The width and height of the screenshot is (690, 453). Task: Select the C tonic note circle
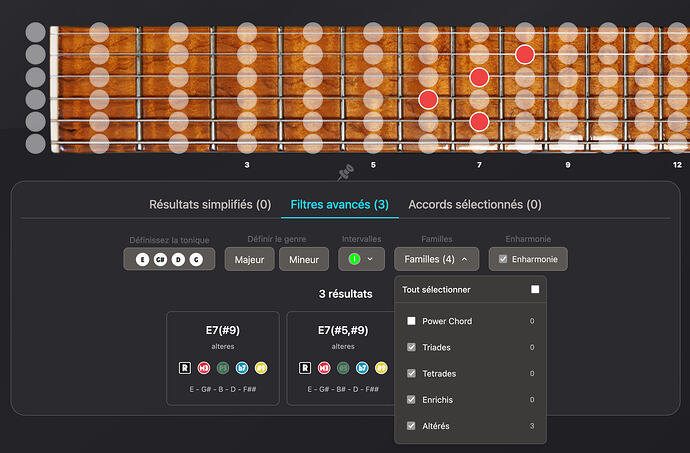click(196, 259)
